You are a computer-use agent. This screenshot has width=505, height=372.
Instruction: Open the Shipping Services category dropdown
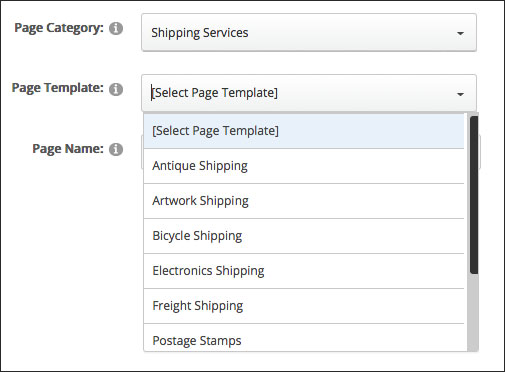click(x=309, y=33)
